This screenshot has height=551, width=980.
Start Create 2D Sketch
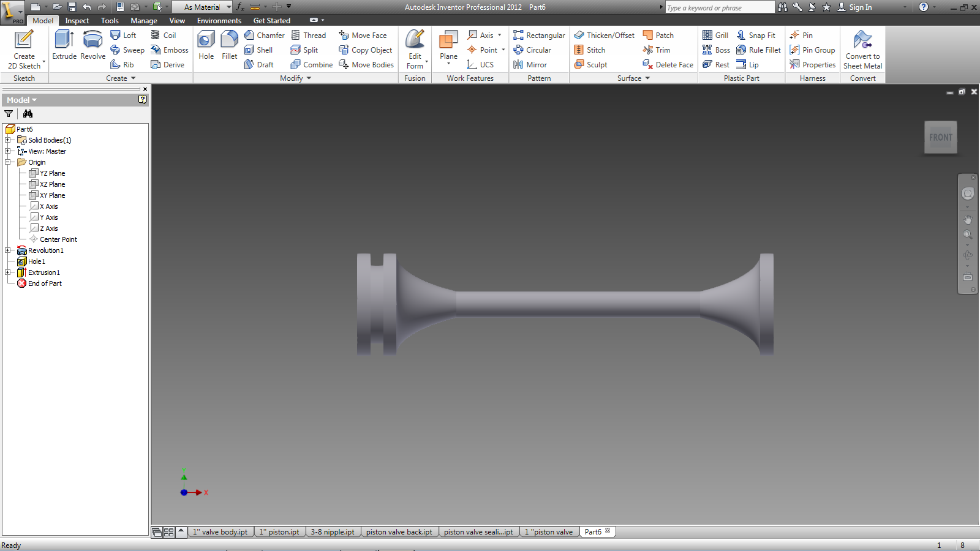point(24,49)
